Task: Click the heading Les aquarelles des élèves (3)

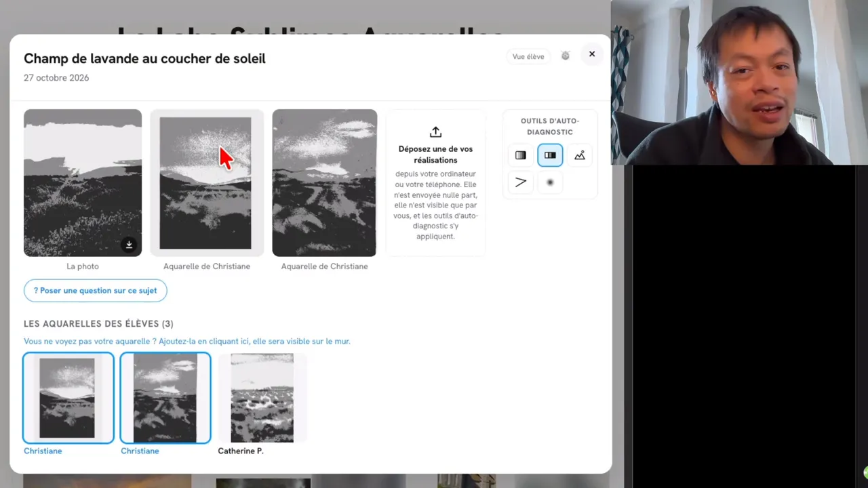Action: (x=98, y=324)
